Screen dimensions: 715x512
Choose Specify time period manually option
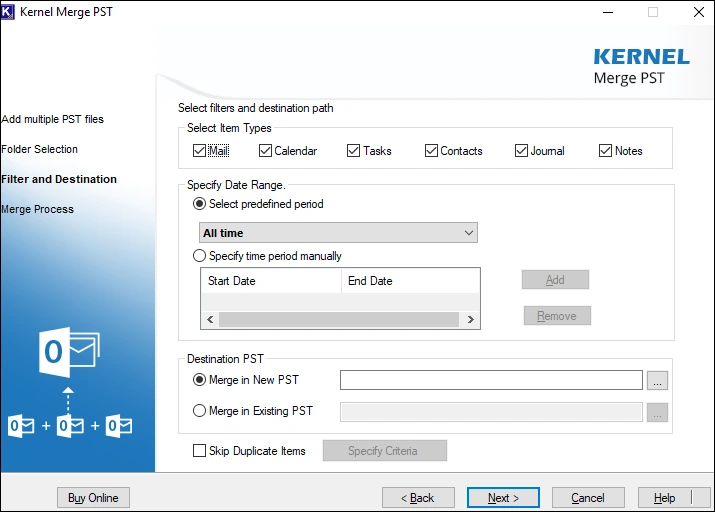tap(199, 256)
